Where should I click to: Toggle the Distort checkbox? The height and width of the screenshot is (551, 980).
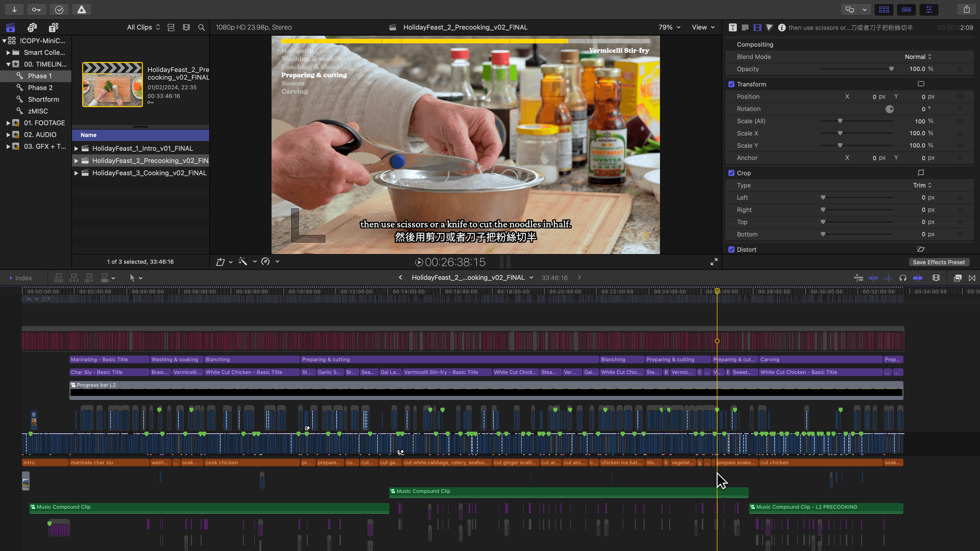[731, 249]
